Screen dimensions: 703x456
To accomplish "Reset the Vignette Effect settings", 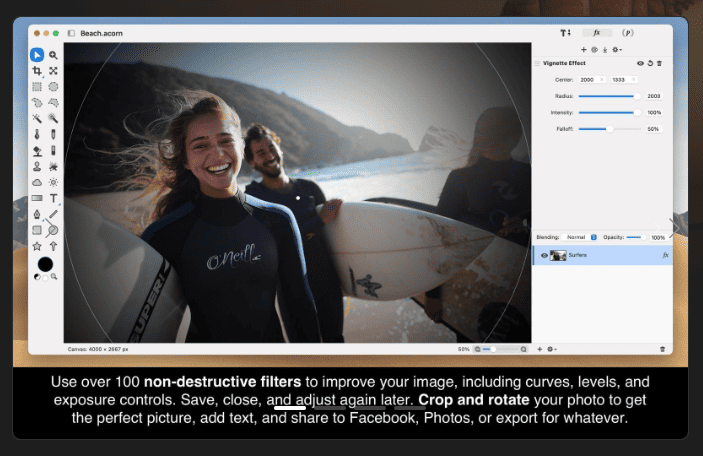I will 650,63.
